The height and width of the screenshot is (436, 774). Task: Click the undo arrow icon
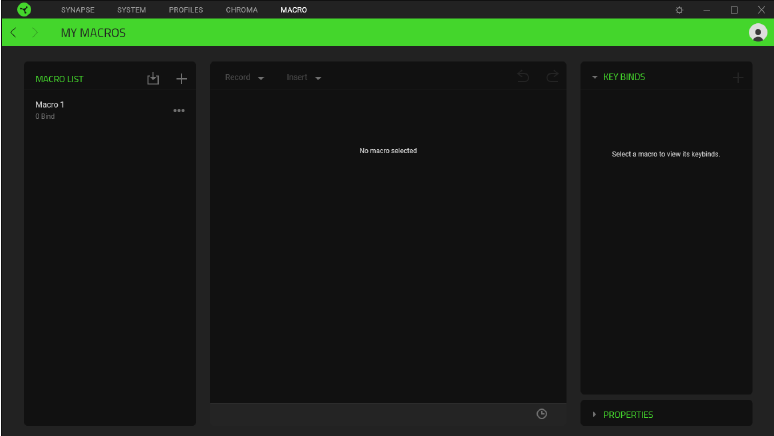[x=523, y=77]
